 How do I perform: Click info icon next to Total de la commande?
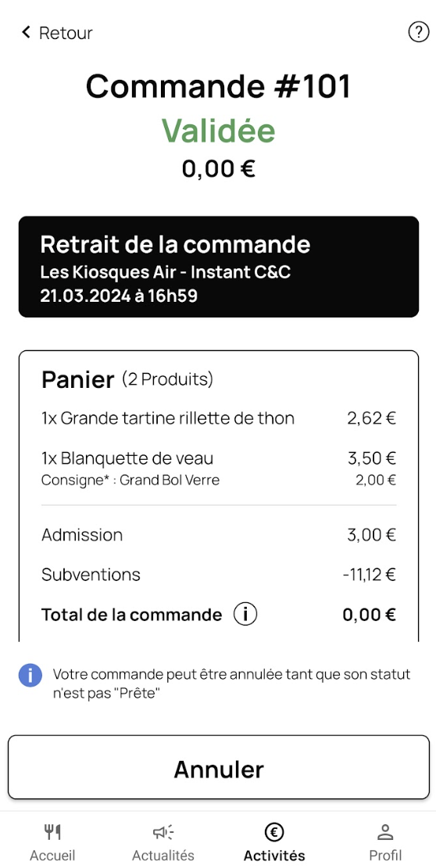[x=245, y=615]
